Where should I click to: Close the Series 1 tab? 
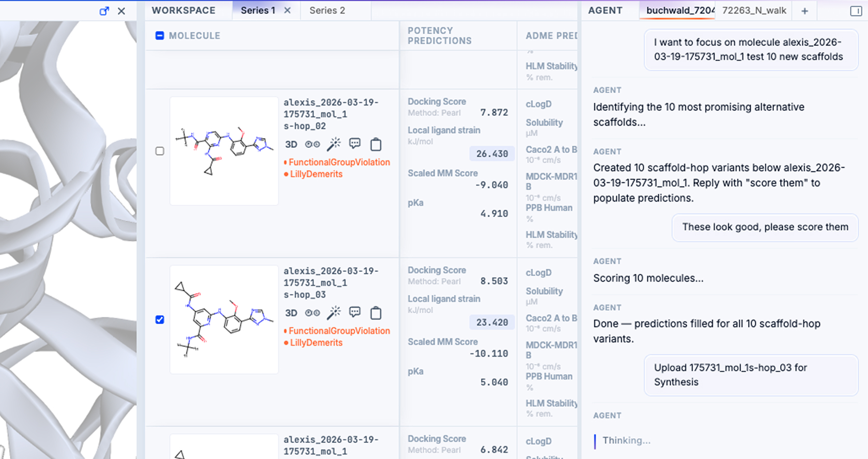pos(288,10)
